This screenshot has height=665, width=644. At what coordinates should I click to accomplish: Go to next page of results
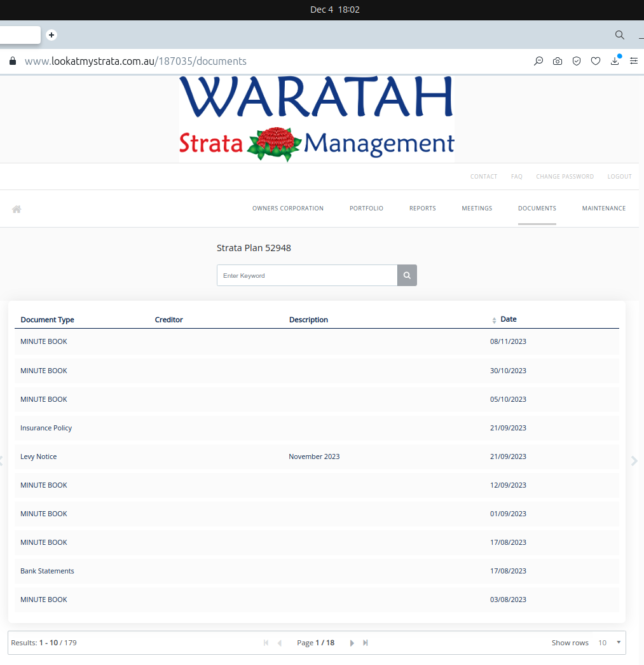point(352,643)
